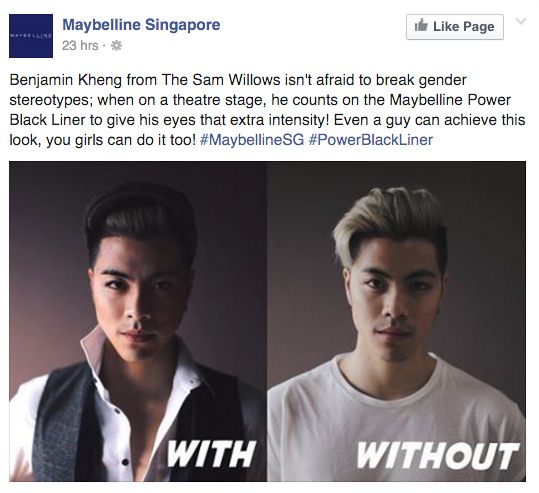Viewport: 539px width, 493px height.
Task: Like the page with Like Page button
Action: point(455,27)
